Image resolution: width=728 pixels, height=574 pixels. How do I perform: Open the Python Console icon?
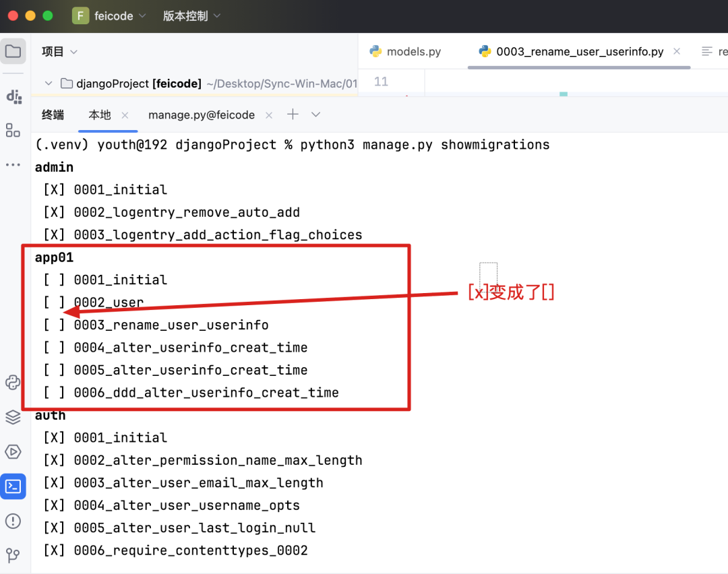pos(13,383)
